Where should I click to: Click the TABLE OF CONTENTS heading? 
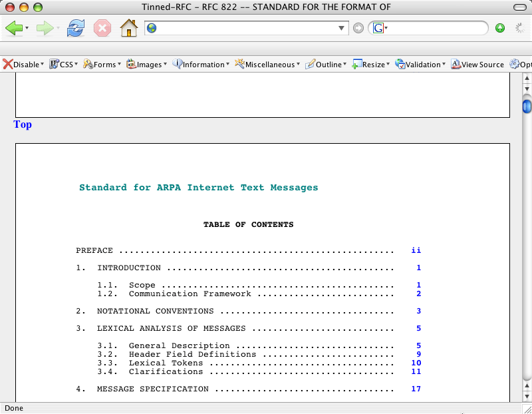tap(248, 224)
